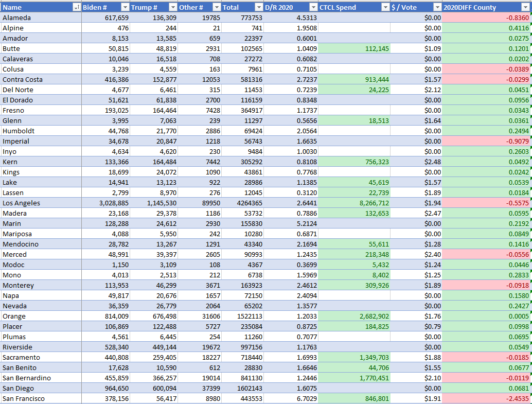
Task: Select the Sacramento name cell
Action: [41, 358]
